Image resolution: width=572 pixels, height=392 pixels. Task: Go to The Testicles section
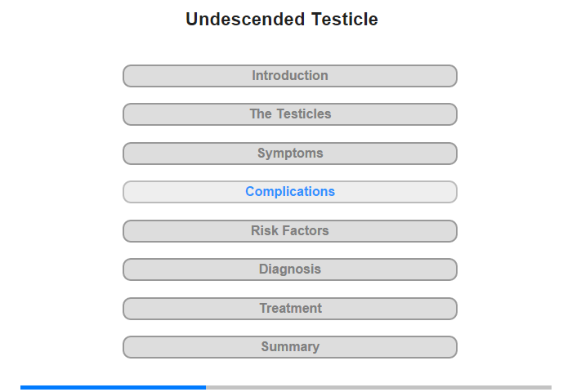(x=290, y=114)
